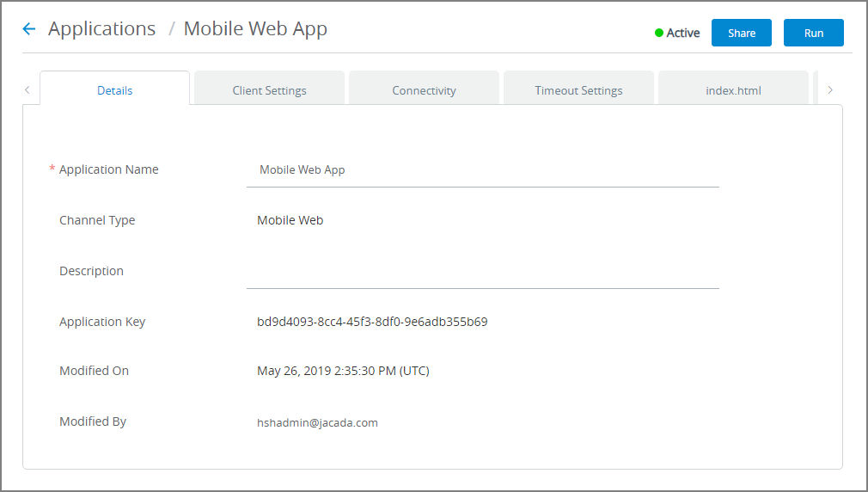Click the Application Key label
Viewport: 868px width, 492px height.
tap(102, 322)
